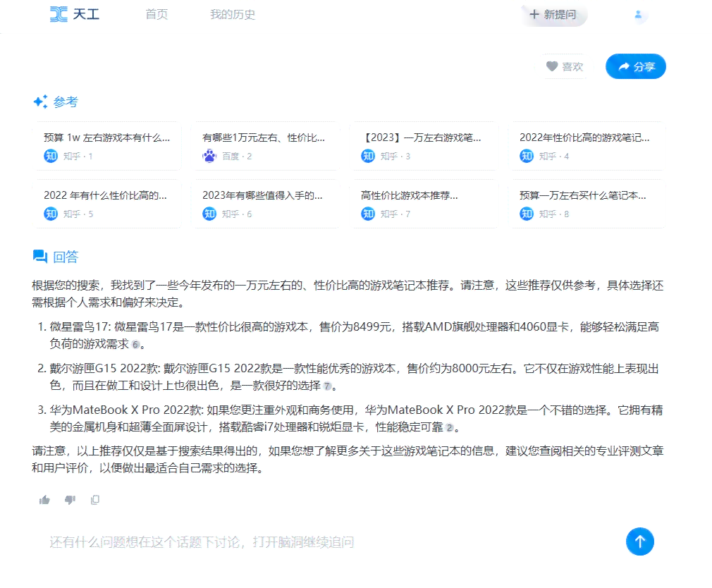Click the 喜欢 heart button
Image resolution: width=712 pixels, height=588 pixels.
click(x=565, y=67)
